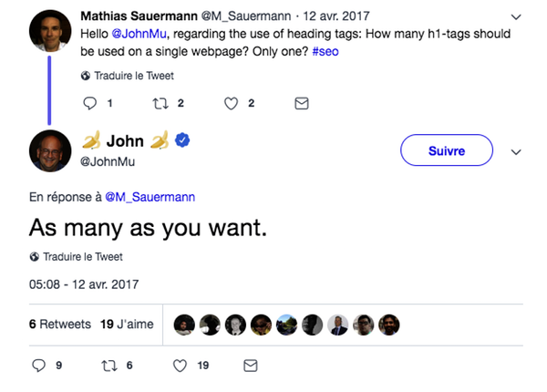Open dropdown chevron next to Suivre button

(516, 151)
